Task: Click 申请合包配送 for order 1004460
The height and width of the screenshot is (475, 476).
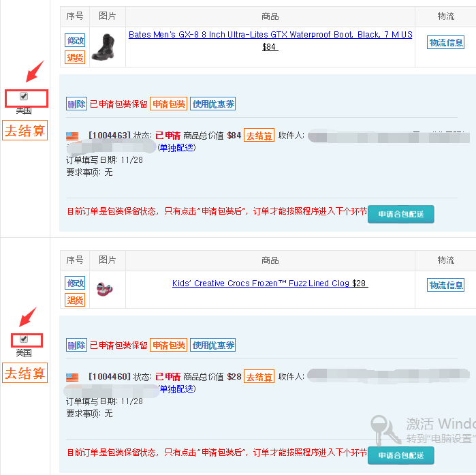Action: 400,455
